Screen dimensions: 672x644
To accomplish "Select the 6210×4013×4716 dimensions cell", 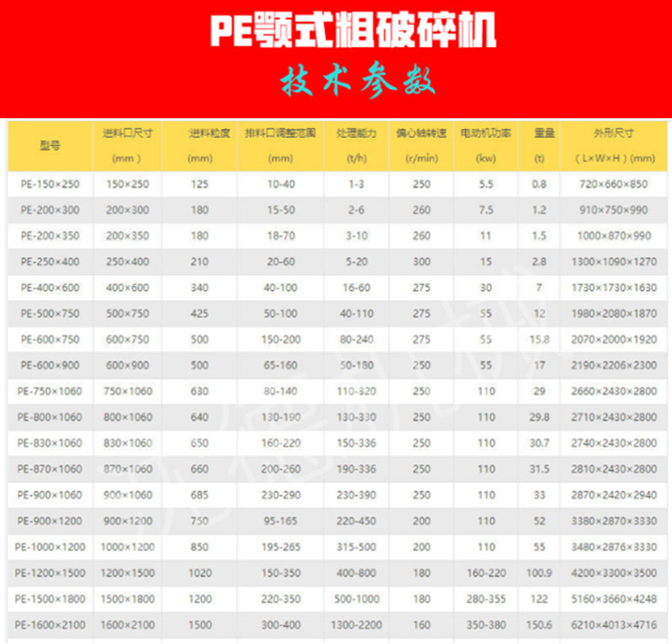I will [613, 624].
